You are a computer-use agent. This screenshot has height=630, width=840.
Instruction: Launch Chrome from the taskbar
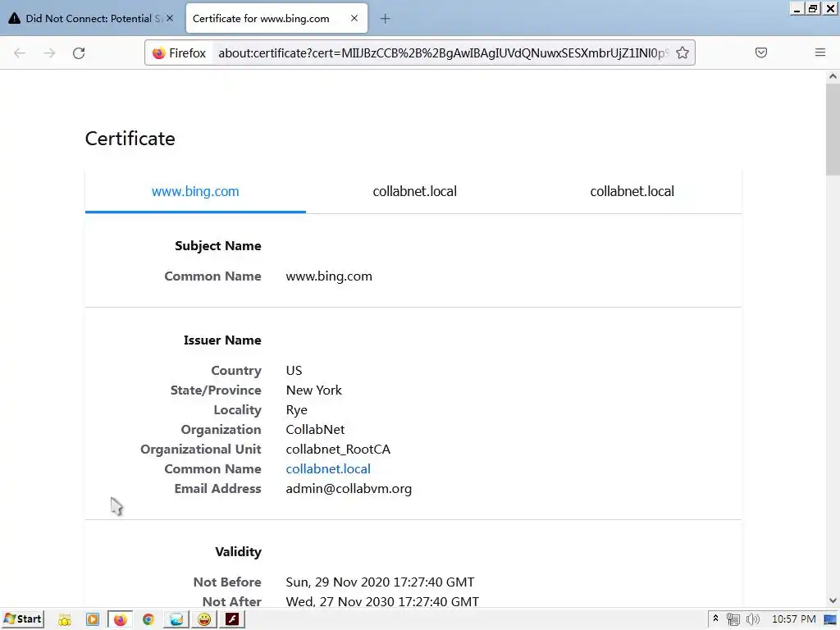pyautogui.click(x=148, y=620)
